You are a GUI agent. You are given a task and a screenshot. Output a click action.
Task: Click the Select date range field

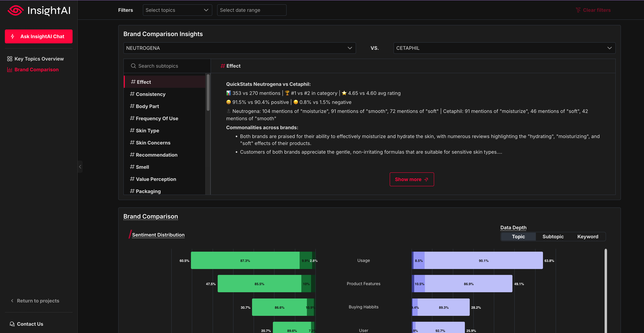tap(252, 10)
